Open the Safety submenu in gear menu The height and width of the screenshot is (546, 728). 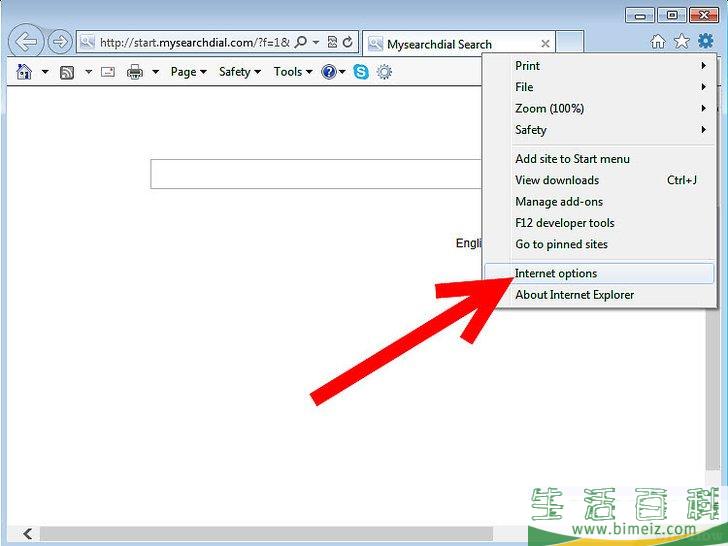(599, 130)
